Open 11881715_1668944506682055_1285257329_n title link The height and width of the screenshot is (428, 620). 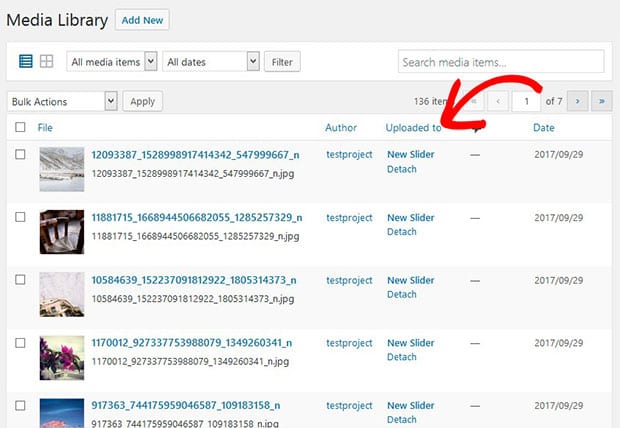pyautogui.click(x=197, y=218)
